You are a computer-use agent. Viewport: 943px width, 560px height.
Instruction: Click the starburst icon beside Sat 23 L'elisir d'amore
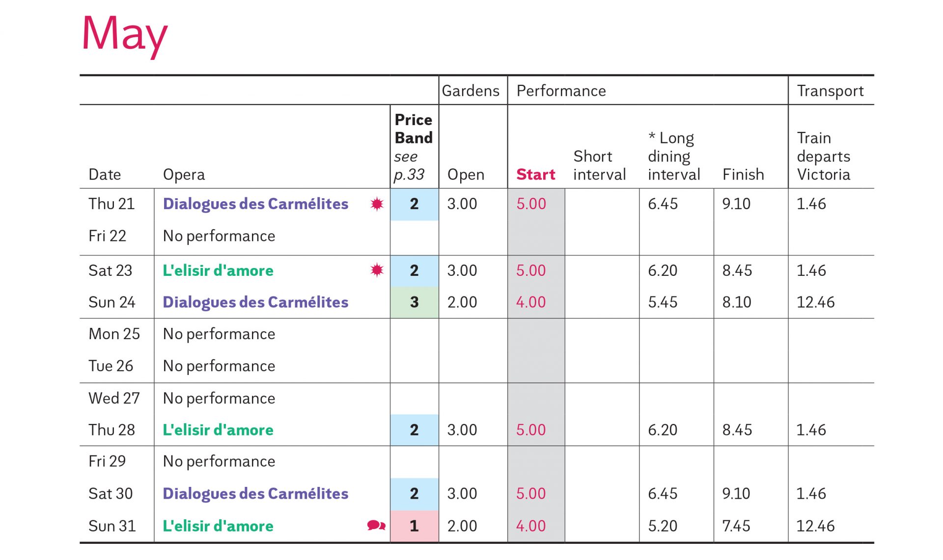(x=377, y=270)
